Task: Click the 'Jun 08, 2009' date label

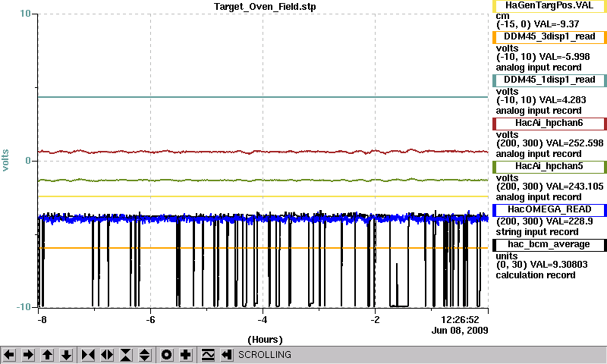Action: [460, 331]
